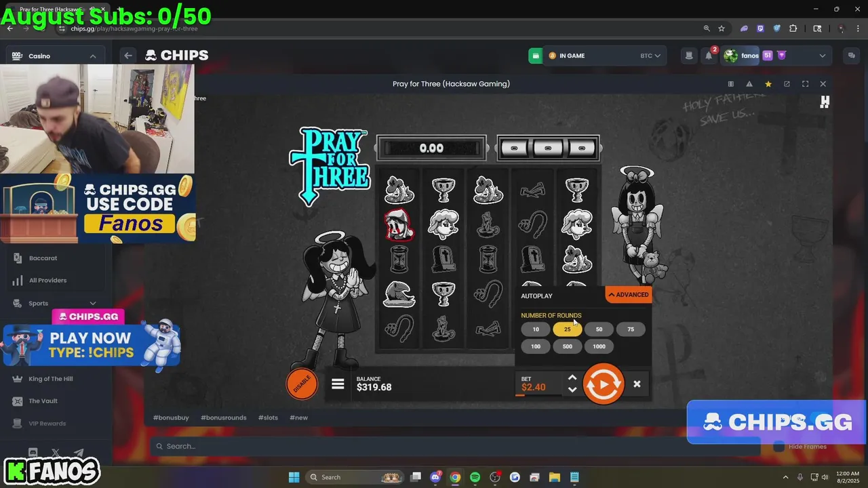Image resolution: width=868 pixels, height=488 pixels.
Task: Open Notepad from the taskbar
Action: [574, 477]
